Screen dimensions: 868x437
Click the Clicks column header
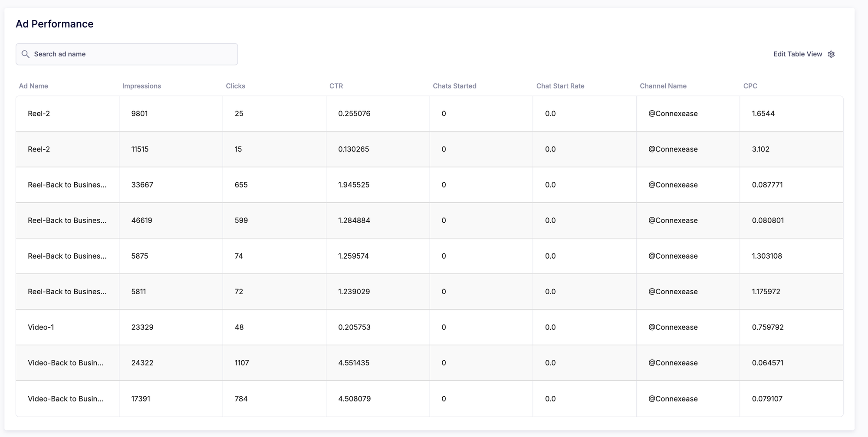point(235,86)
